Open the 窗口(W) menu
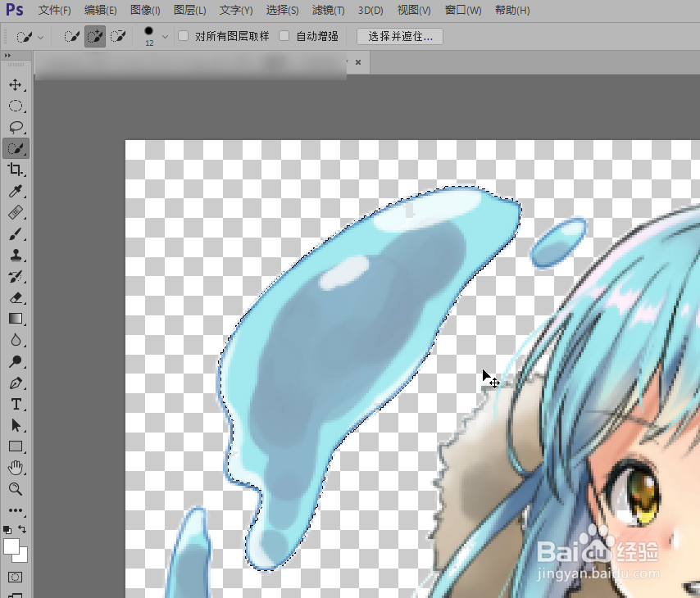Image resolution: width=700 pixels, height=598 pixels. 463,11
